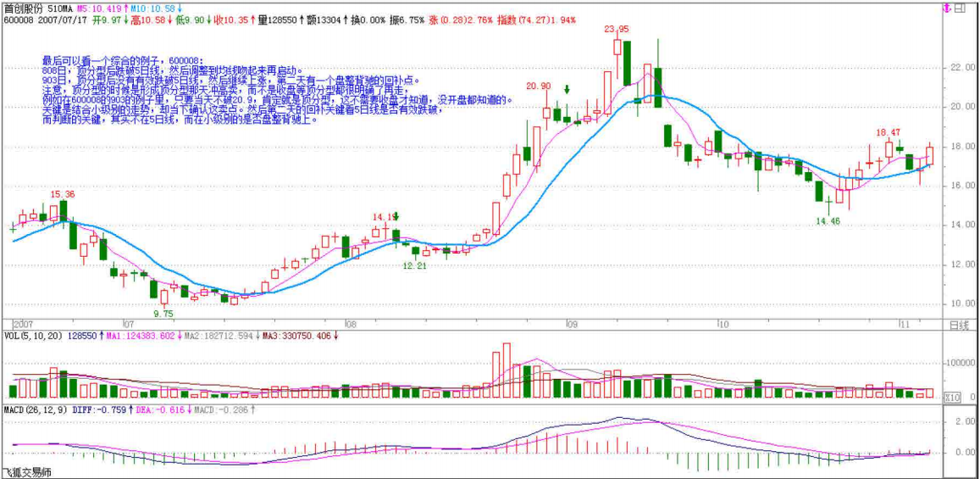
Task: Switch period via 日线 label
Action: click(958, 326)
